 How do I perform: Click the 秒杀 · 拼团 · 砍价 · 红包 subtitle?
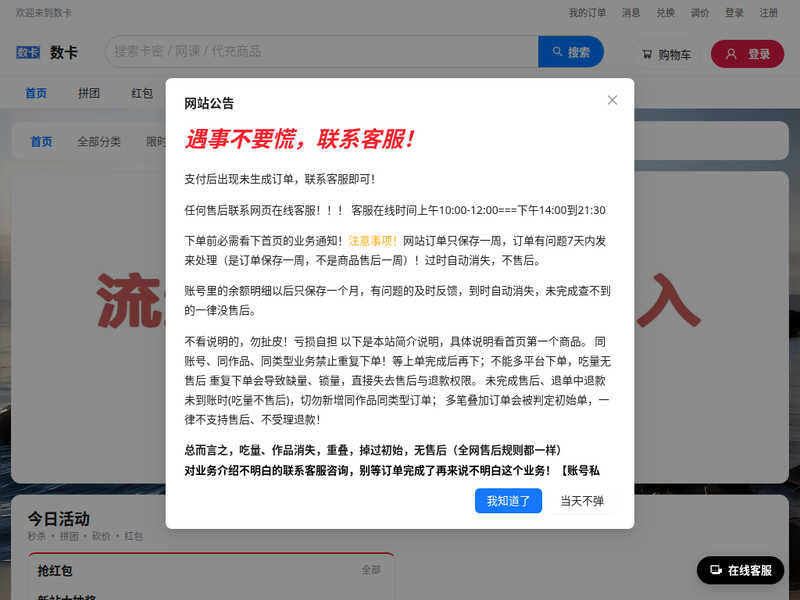[85, 536]
